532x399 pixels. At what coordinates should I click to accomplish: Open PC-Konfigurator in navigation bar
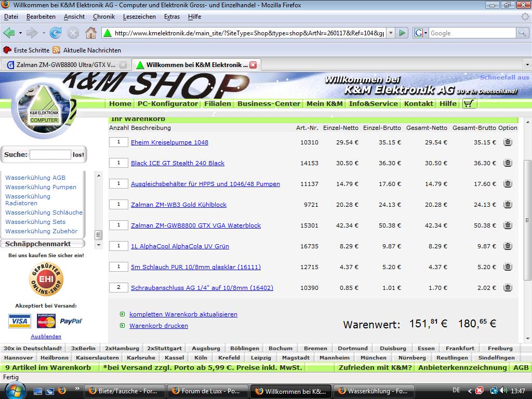(168, 103)
